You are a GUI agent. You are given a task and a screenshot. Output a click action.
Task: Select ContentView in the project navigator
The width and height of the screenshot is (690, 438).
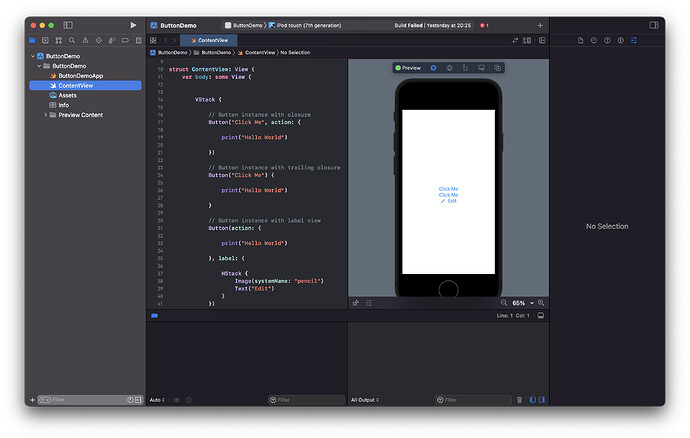pyautogui.click(x=85, y=85)
